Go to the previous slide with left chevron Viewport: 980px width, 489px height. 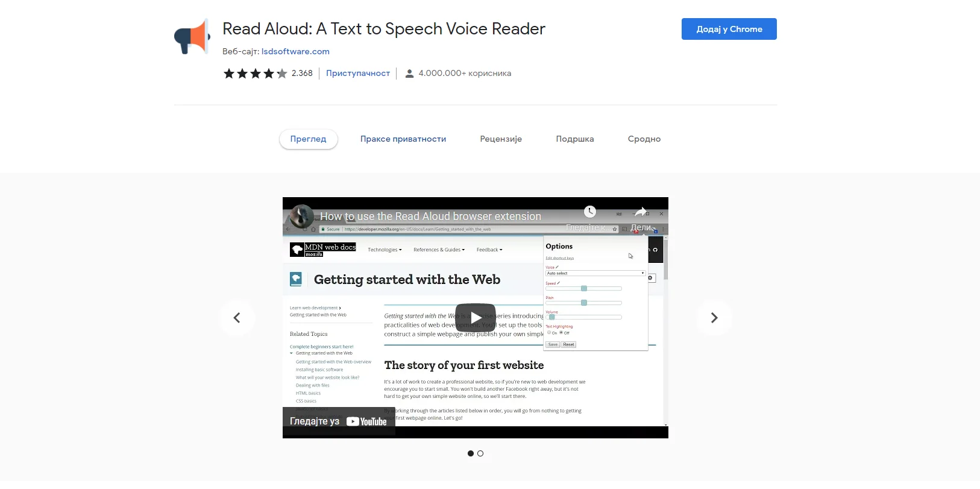pos(237,318)
